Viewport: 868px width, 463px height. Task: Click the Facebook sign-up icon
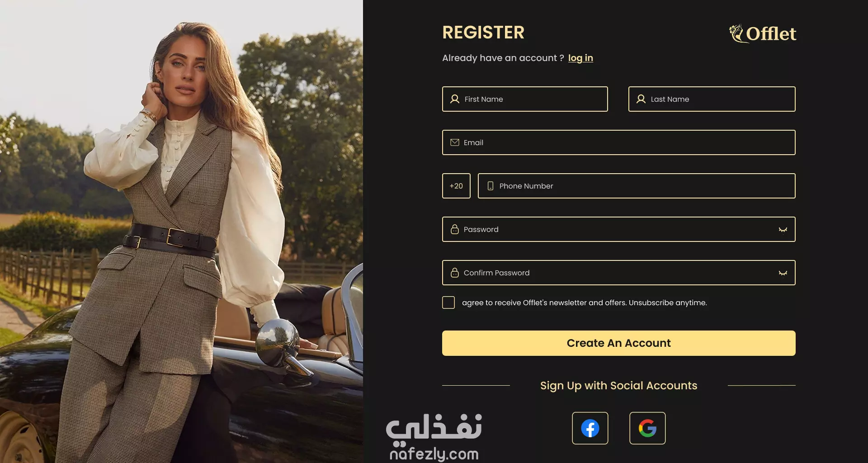(590, 428)
